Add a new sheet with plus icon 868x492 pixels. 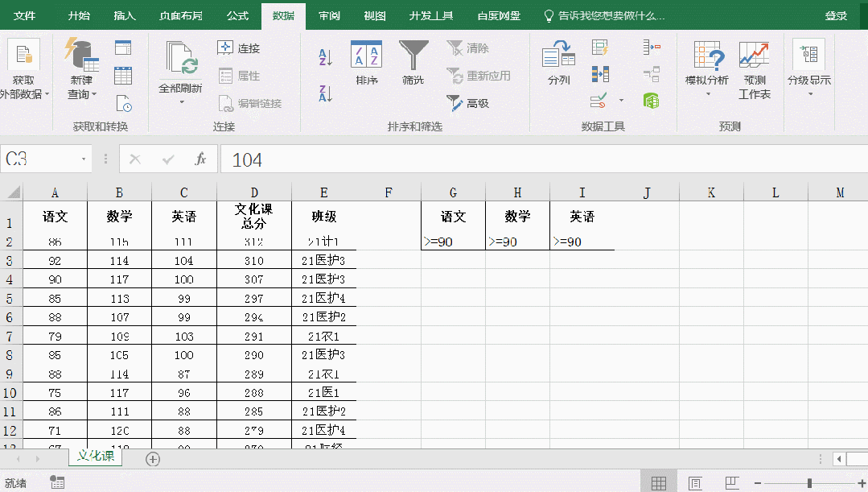coord(153,459)
